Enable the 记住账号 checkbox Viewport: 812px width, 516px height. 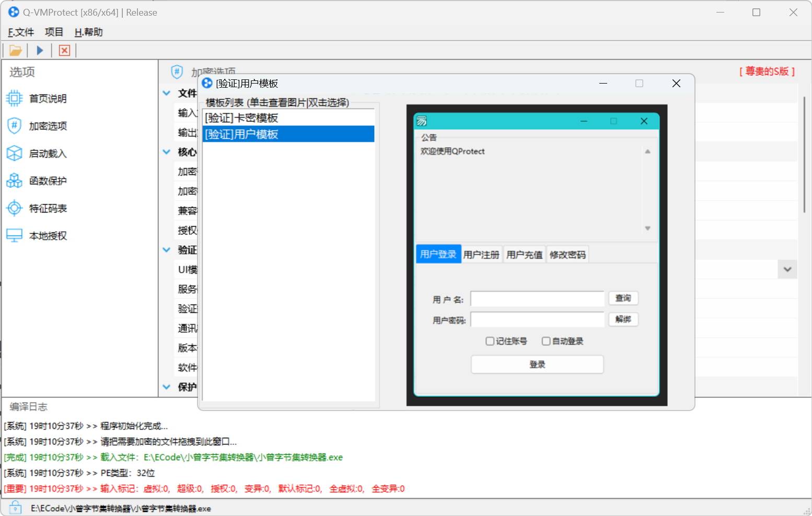(490, 341)
